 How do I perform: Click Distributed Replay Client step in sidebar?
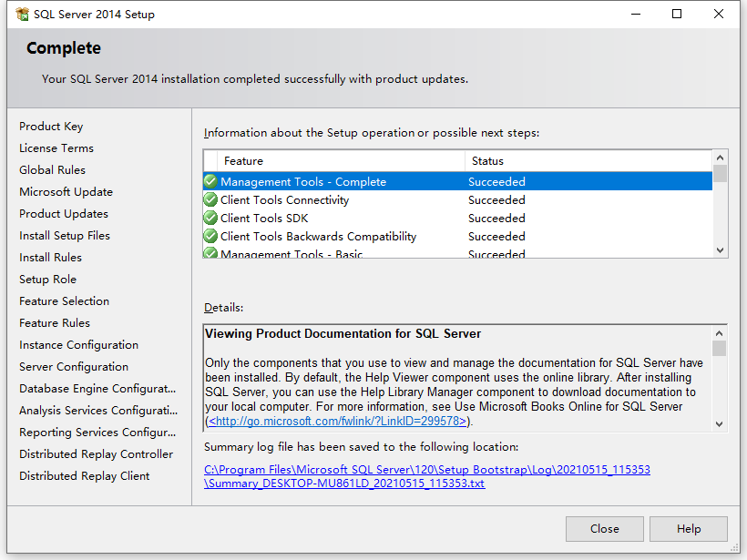click(85, 476)
